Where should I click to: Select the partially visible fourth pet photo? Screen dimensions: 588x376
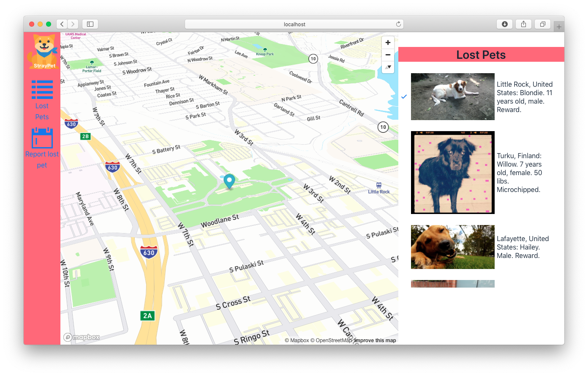pyautogui.click(x=453, y=284)
